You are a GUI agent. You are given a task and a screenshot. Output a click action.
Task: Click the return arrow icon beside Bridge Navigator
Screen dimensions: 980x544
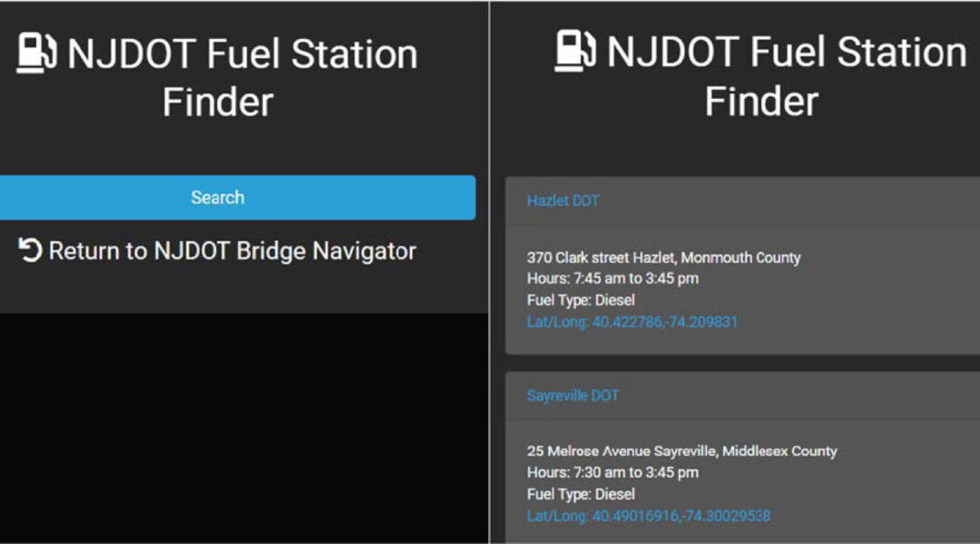click(31, 251)
